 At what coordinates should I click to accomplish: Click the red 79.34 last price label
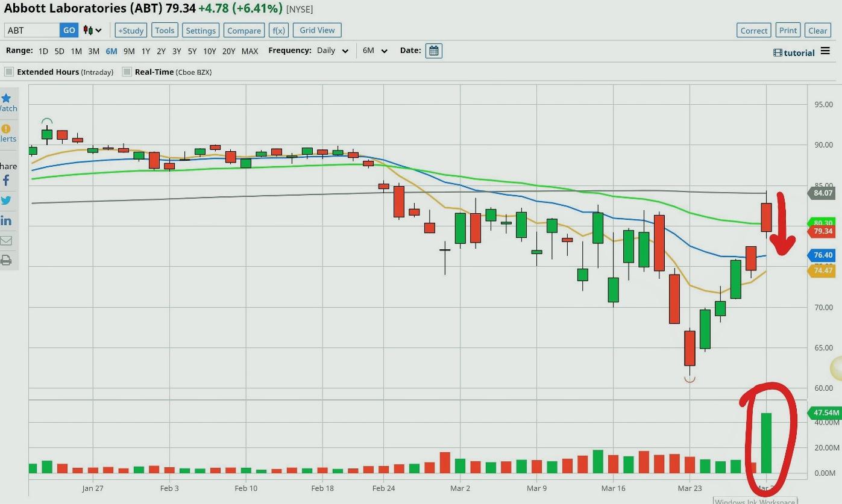click(x=822, y=231)
